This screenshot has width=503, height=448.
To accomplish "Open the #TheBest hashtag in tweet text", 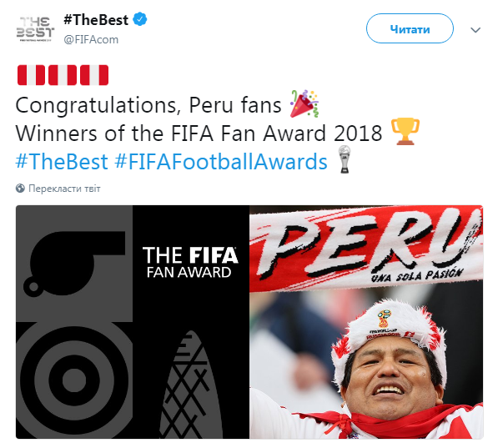I will tap(61, 160).
